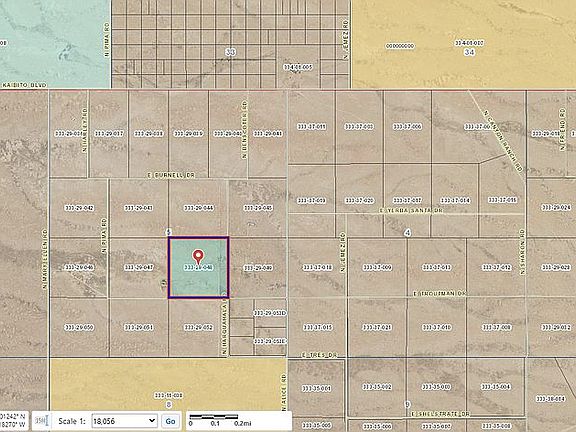Click the coordinates readout in bottom corner
Screen dimensions: 576x432
tap(14, 421)
